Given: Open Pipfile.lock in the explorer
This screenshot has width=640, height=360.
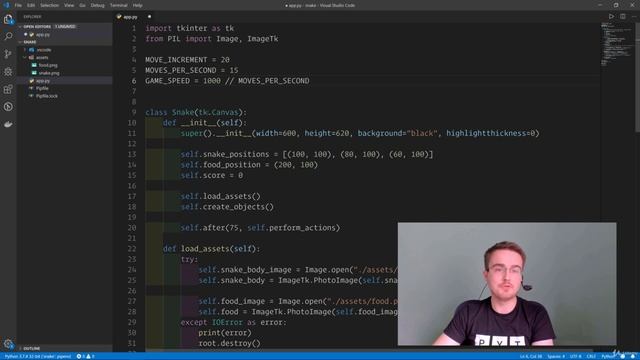Looking at the screenshot, I should pyautogui.click(x=47, y=96).
